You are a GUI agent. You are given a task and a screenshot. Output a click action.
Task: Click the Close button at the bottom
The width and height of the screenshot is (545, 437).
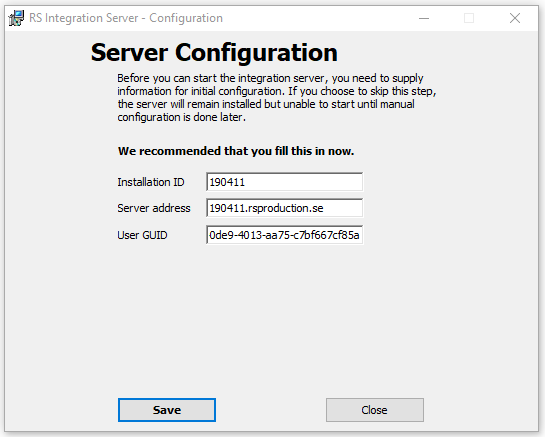pyautogui.click(x=375, y=410)
